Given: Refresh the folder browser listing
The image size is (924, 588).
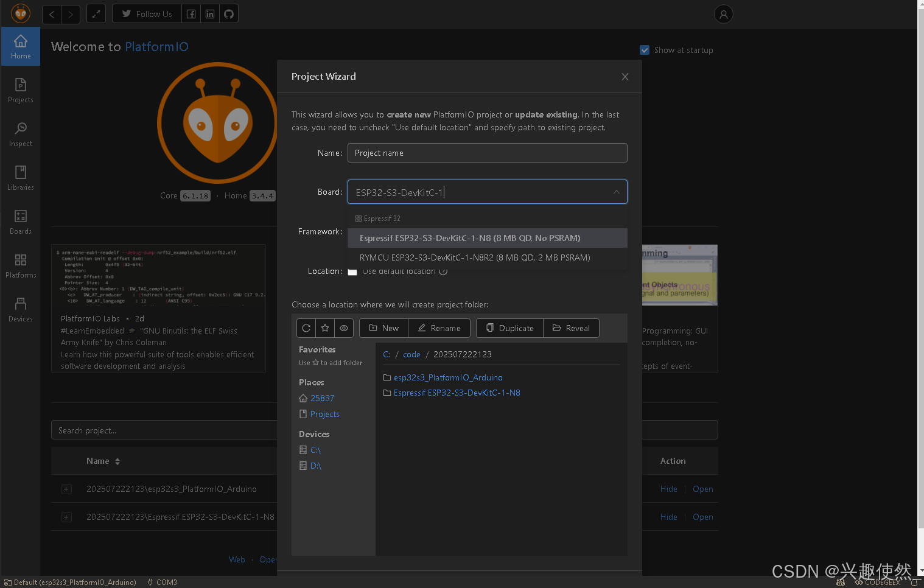Looking at the screenshot, I should 306,328.
